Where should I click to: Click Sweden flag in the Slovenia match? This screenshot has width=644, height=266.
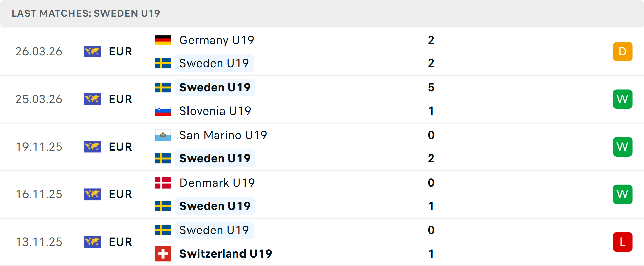point(163,88)
